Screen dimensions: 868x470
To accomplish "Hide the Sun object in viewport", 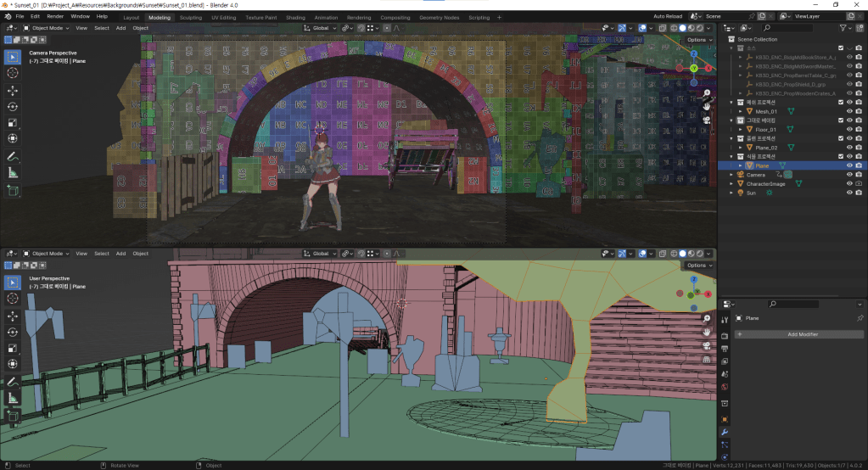I will tap(849, 193).
